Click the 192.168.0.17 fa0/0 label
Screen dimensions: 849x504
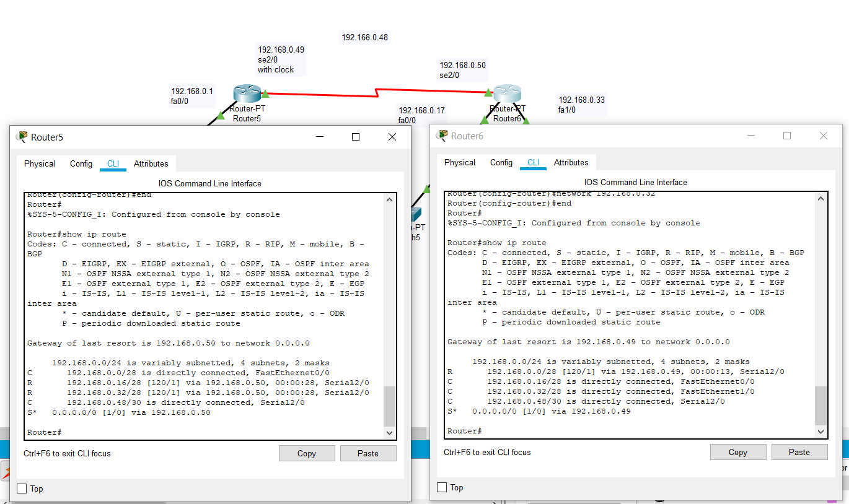pyautogui.click(x=421, y=115)
